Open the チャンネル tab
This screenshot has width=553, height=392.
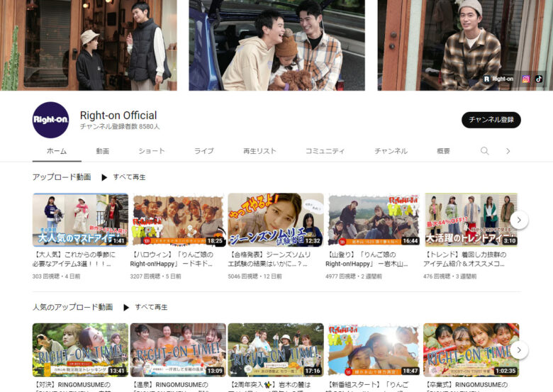tap(391, 151)
